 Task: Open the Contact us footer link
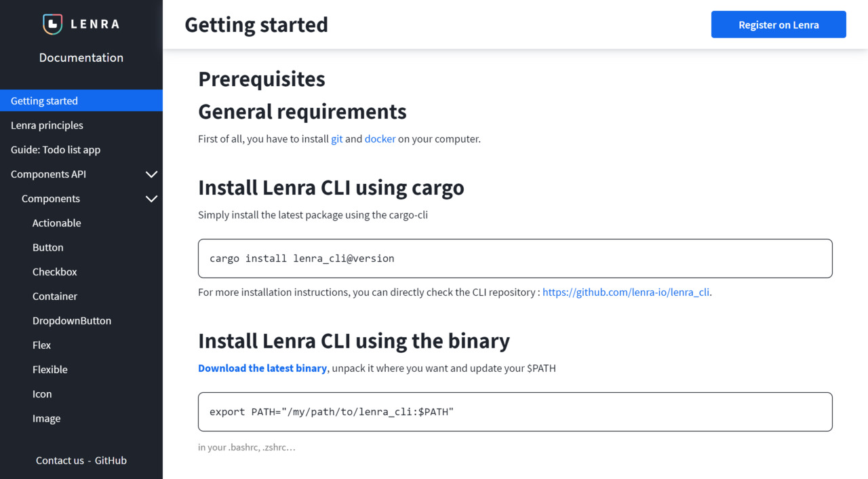[x=60, y=460]
